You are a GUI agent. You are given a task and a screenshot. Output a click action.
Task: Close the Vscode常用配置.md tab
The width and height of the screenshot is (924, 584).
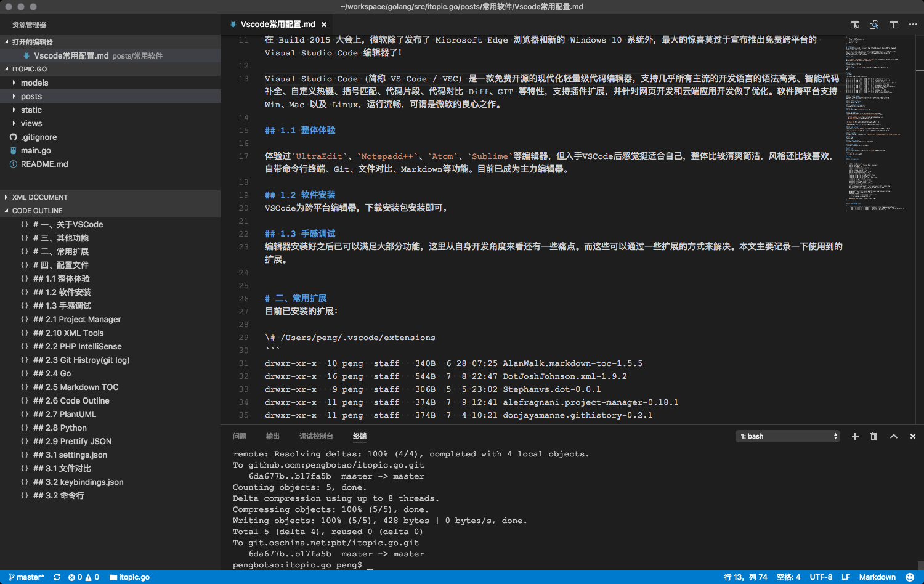[x=324, y=25]
